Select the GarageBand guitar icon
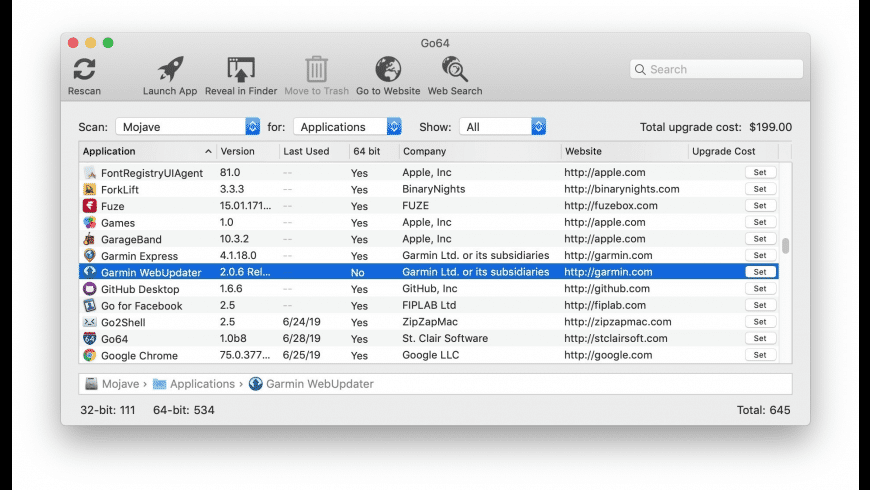The image size is (870, 490). (89, 239)
